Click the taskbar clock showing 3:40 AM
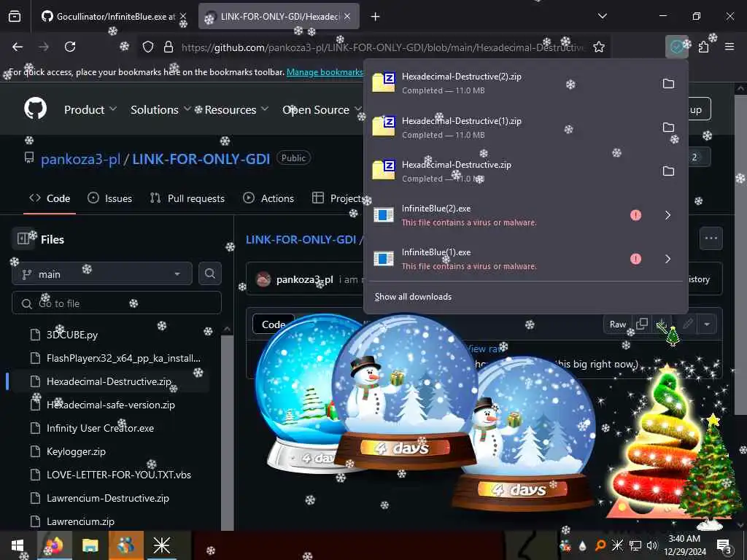The width and height of the screenshot is (747, 560). (x=684, y=545)
